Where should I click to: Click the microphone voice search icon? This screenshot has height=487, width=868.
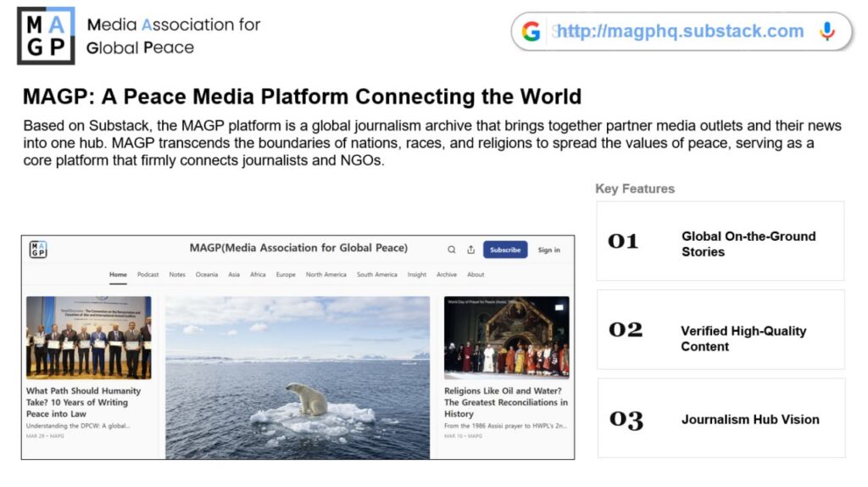(x=826, y=31)
